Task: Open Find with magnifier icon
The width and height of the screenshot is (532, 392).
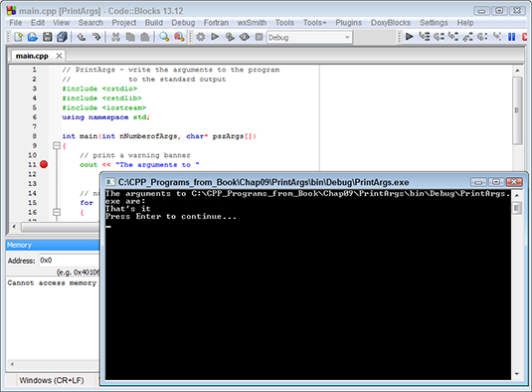Action: pyautogui.click(x=164, y=37)
